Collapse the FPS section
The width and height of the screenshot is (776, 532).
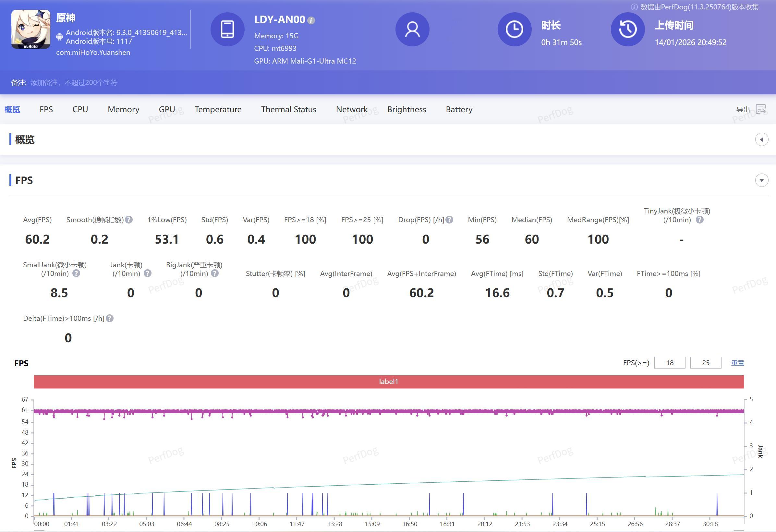(x=762, y=180)
